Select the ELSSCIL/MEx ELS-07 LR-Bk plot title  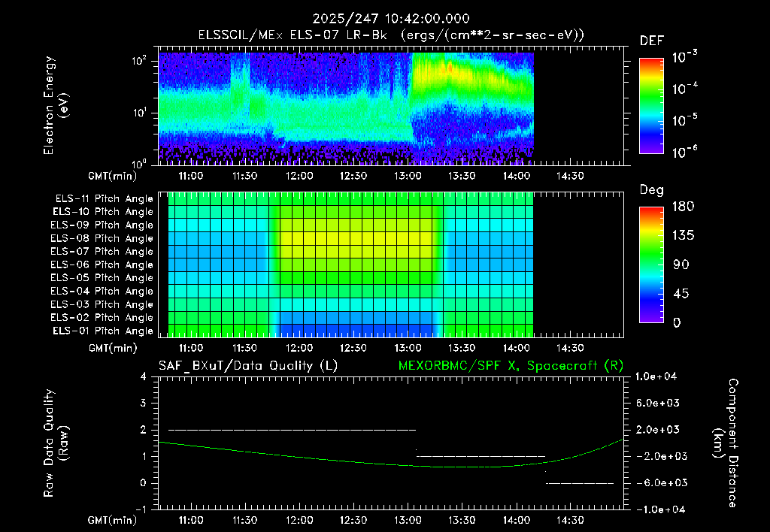click(x=391, y=35)
